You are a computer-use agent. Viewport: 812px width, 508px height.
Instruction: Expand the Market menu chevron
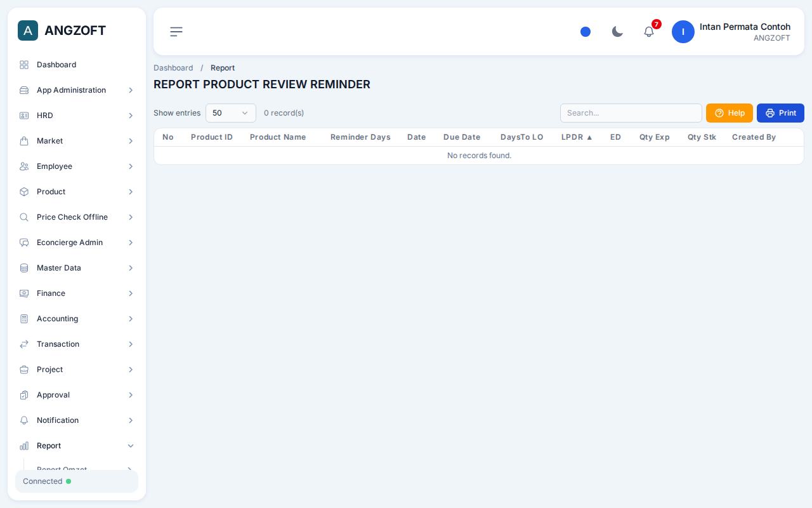coord(131,141)
